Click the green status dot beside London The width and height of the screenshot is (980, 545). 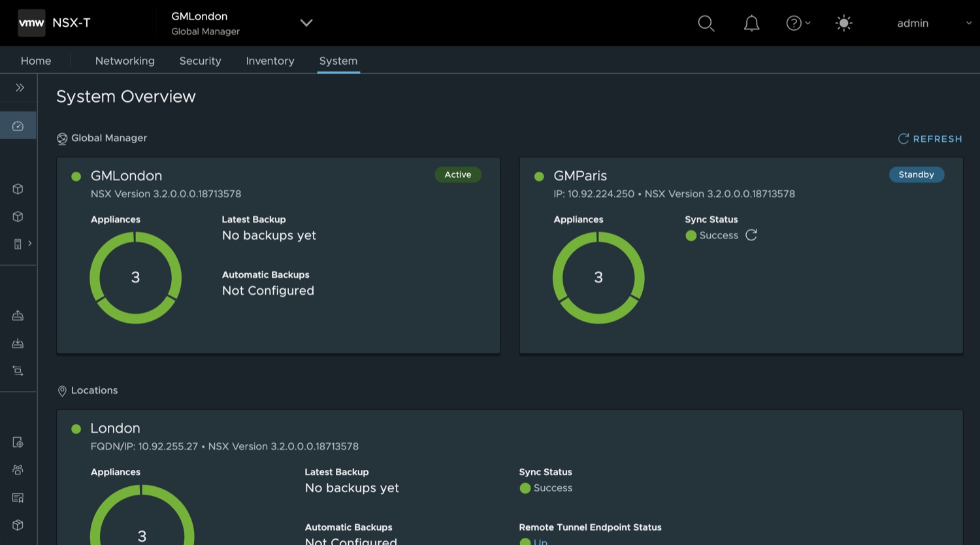pyautogui.click(x=76, y=429)
